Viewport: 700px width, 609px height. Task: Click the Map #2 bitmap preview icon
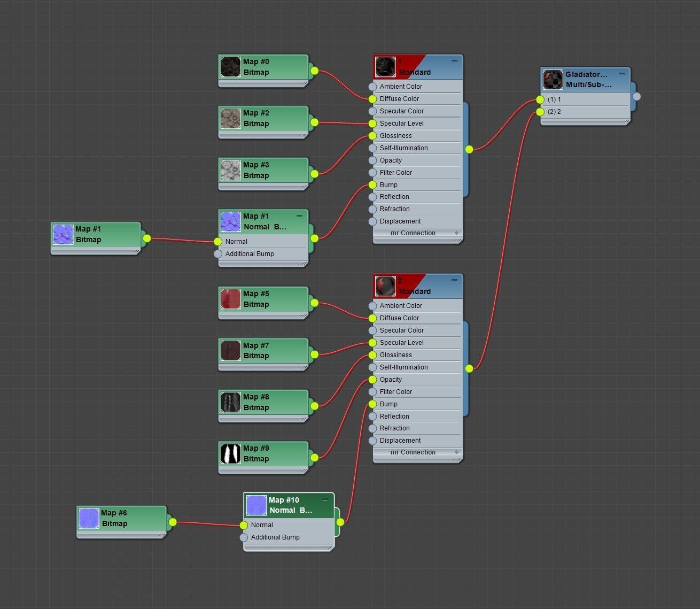pos(231,119)
